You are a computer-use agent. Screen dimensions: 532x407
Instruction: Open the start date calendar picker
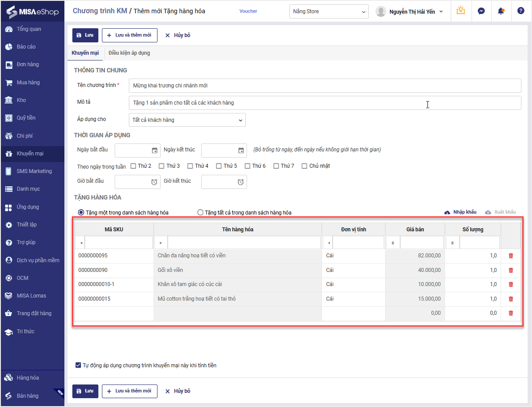click(x=154, y=151)
